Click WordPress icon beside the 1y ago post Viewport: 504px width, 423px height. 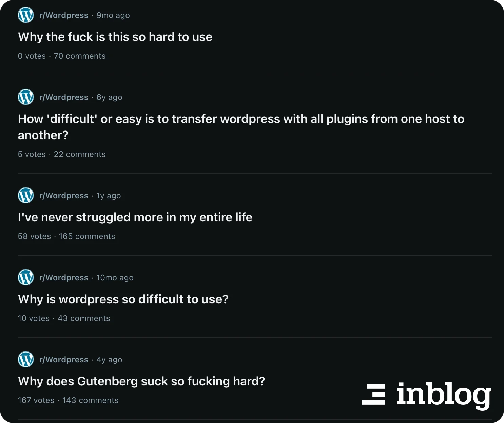tap(26, 196)
